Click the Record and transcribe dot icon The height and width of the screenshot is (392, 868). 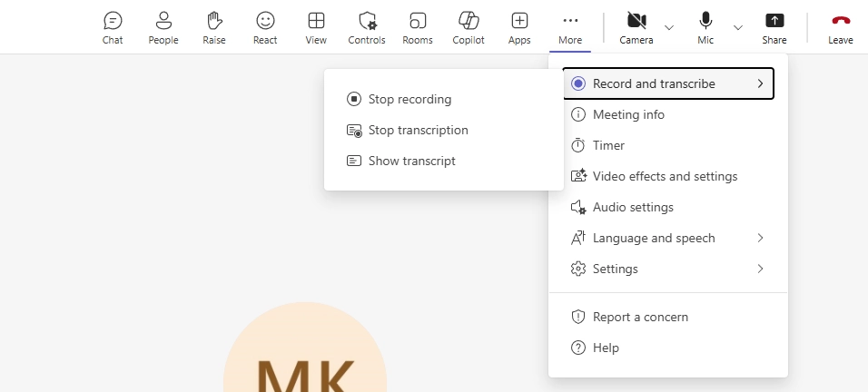[578, 83]
